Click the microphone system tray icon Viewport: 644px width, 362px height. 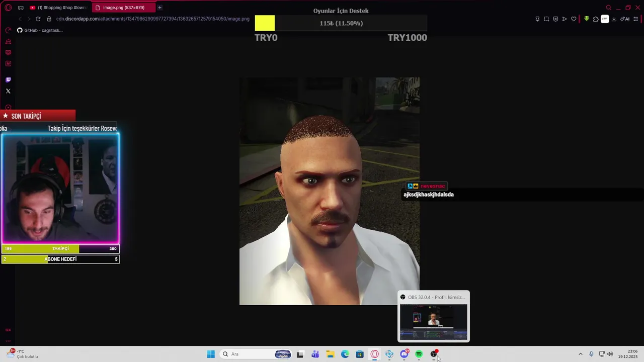pyautogui.click(x=591, y=354)
